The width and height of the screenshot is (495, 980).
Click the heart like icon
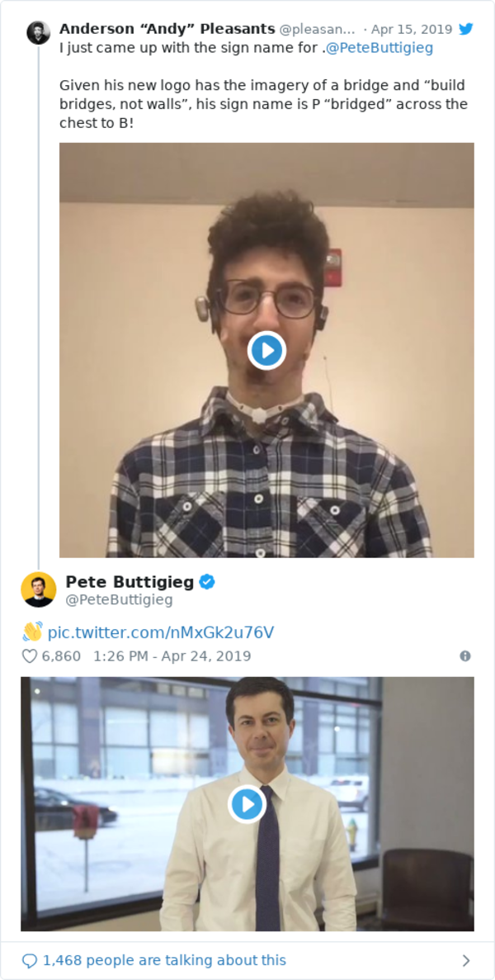click(x=30, y=656)
